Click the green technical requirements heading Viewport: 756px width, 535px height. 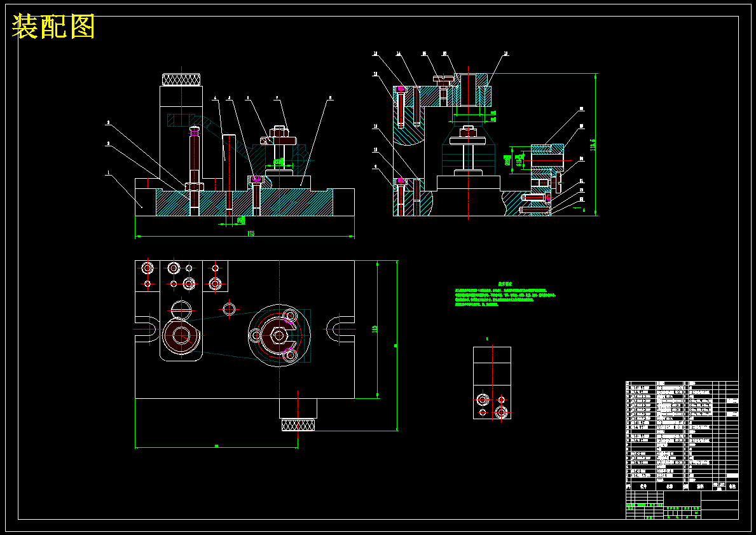(x=505, y=284)
